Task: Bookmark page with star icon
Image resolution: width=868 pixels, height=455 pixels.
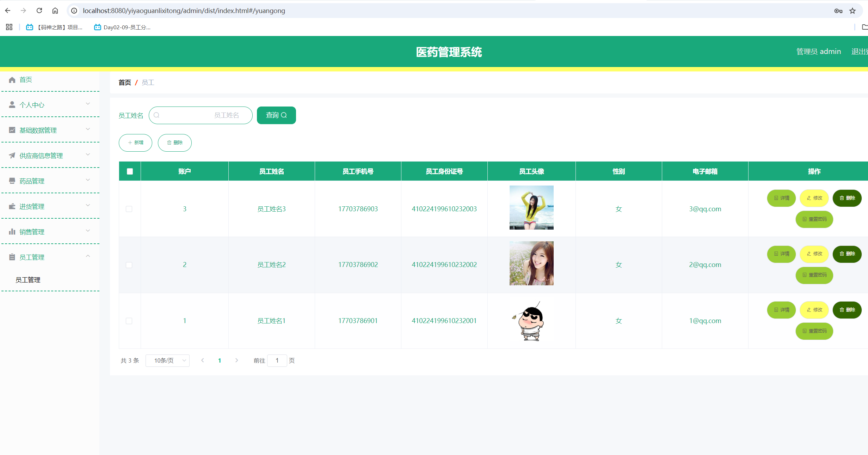Action: click(x=852, y=11)
